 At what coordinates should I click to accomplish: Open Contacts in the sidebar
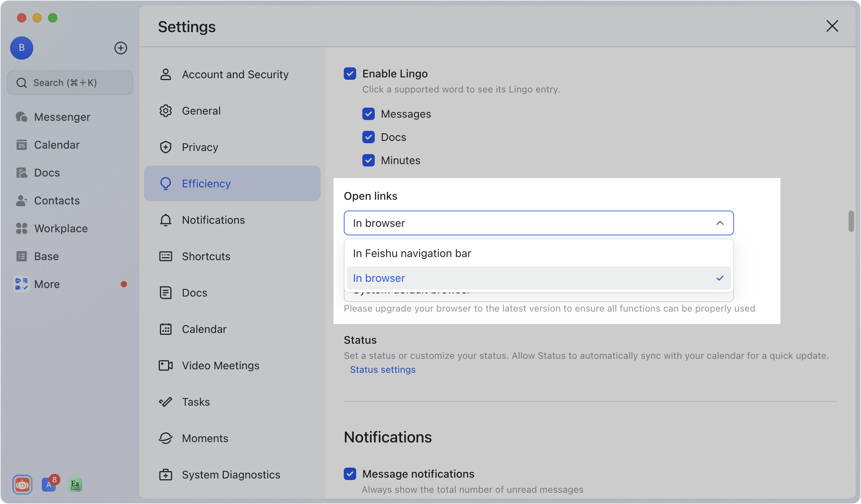tap(57, 200)
